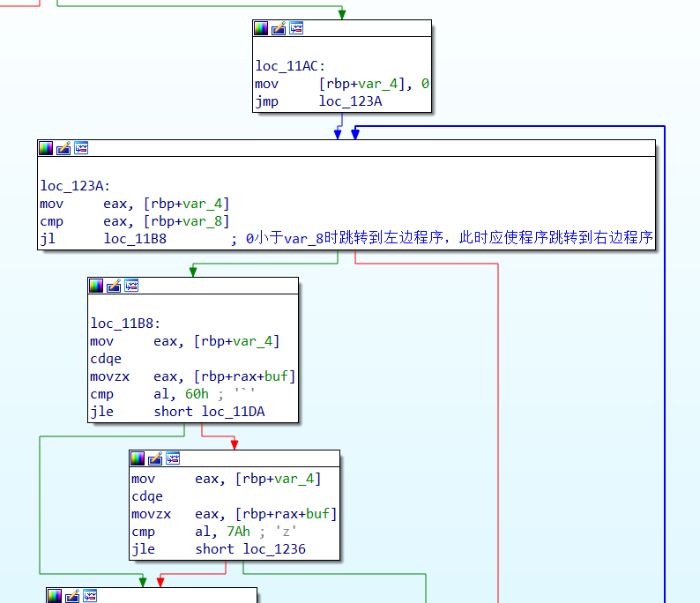Image resolution: width=700 pixels, height=603 pixels.
Task: Click node color icon in bottom partial block
Action: (x=55, y=596)
